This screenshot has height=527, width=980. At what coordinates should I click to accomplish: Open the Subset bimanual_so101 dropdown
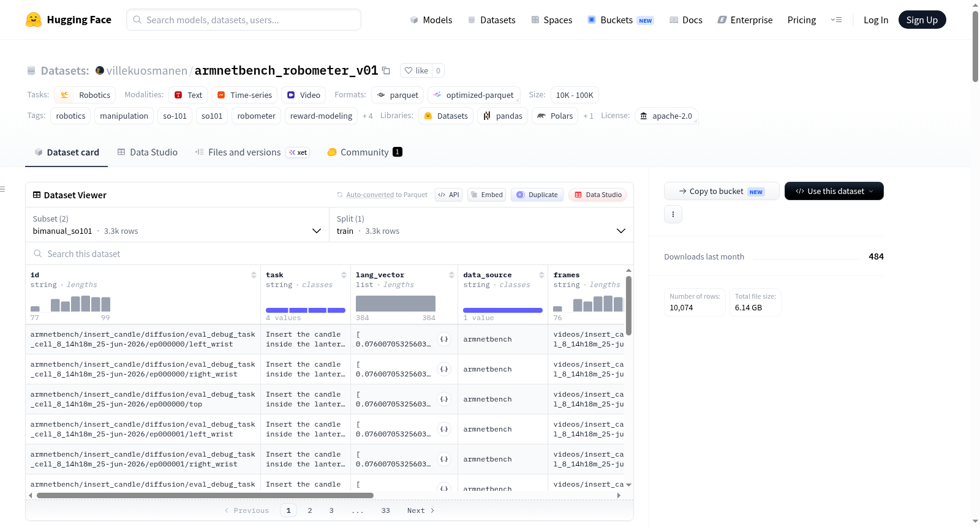point(177,225)
